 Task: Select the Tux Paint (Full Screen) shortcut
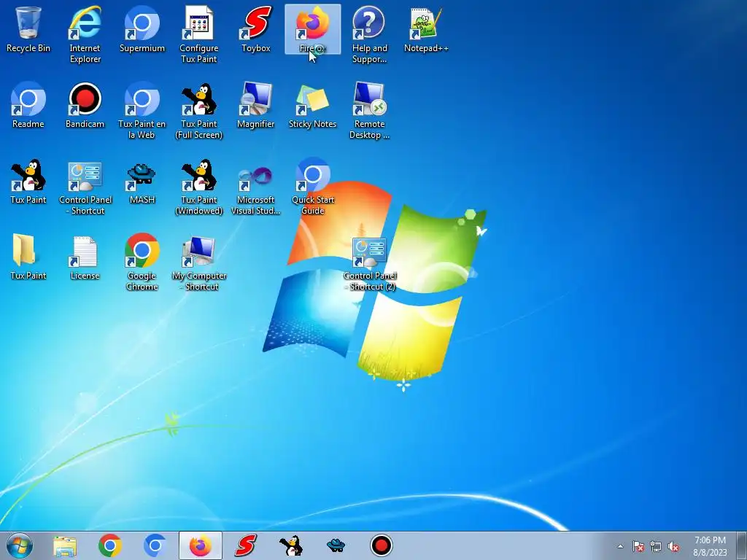coord(198,111)
